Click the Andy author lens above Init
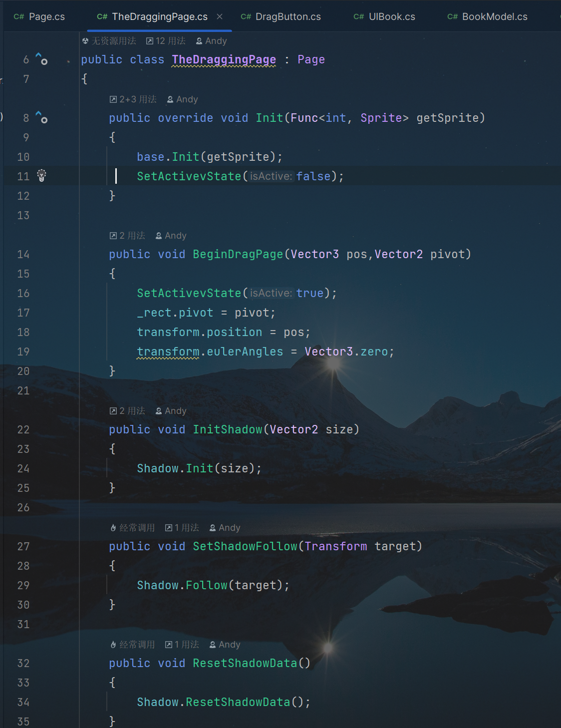 pyautogui.click(x=183, y=99)
